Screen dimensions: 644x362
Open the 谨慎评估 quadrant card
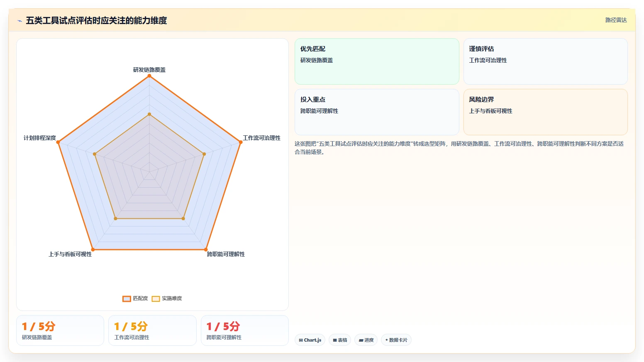pyautogui.click(x=546, y=61)
